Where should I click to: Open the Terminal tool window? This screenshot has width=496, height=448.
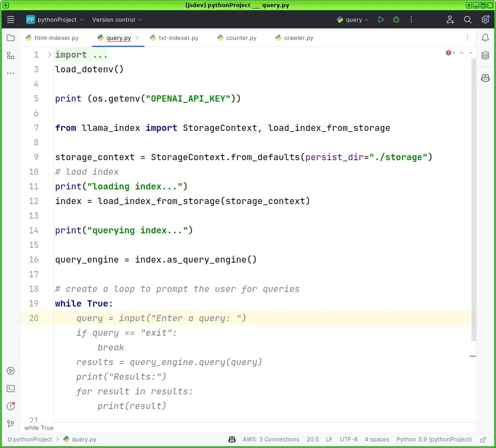point(11,389)
